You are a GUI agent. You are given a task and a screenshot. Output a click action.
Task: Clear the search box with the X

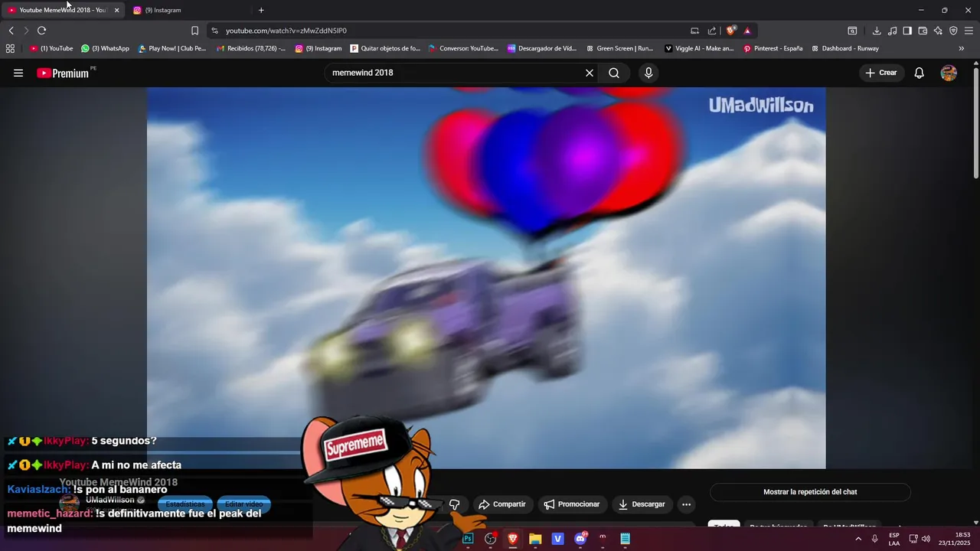click(x=590, y=73)
